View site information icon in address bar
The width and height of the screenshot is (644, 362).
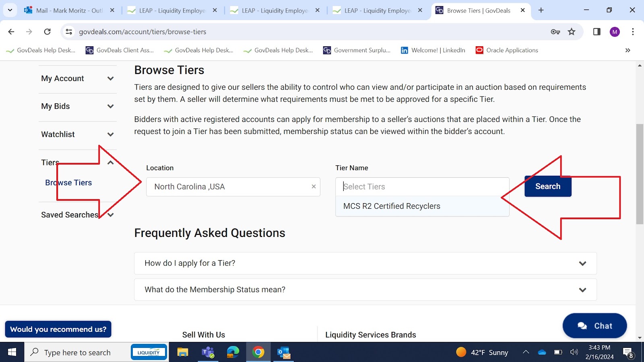pos(69,32)
